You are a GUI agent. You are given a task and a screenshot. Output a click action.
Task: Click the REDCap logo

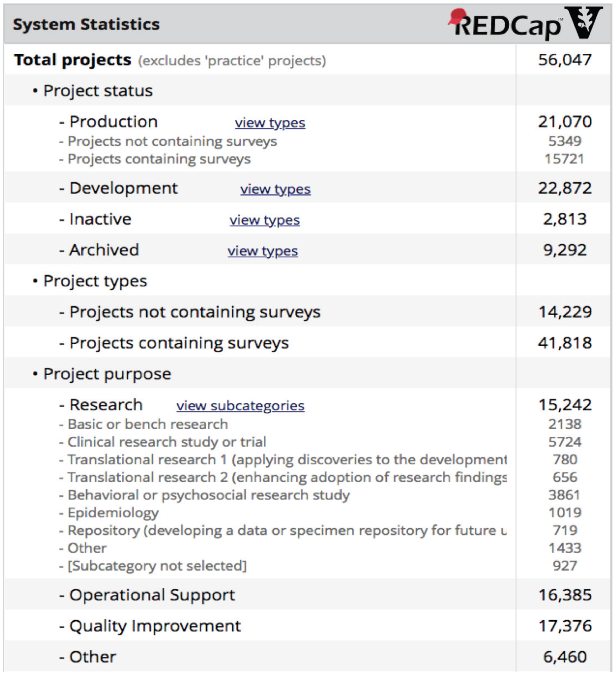click(505, 24)
